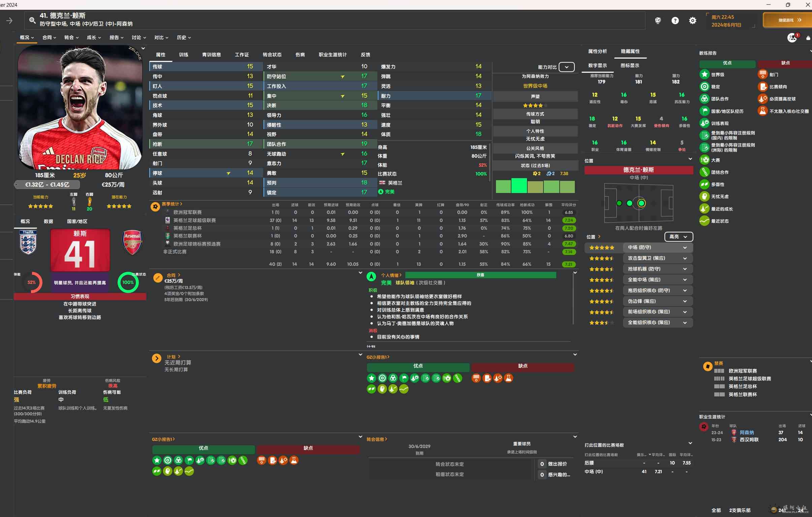Switch to the 职业生涯统计 tab

click(333, 55)
